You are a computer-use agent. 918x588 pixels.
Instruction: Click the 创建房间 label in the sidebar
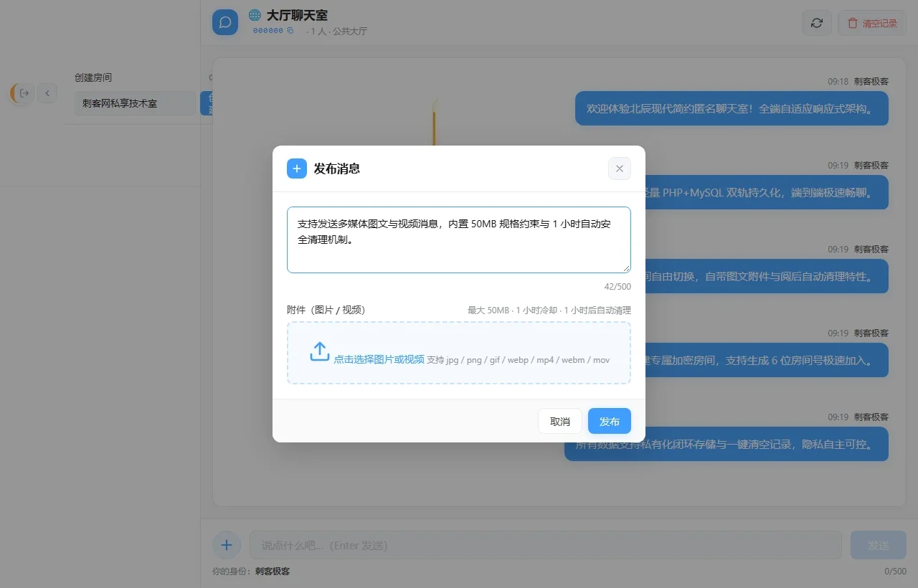93,77
